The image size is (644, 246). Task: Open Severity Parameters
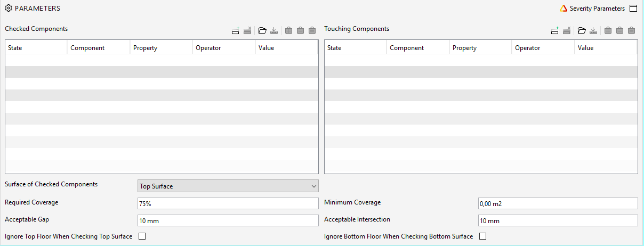pyautogui.click(x=597, y=9)
